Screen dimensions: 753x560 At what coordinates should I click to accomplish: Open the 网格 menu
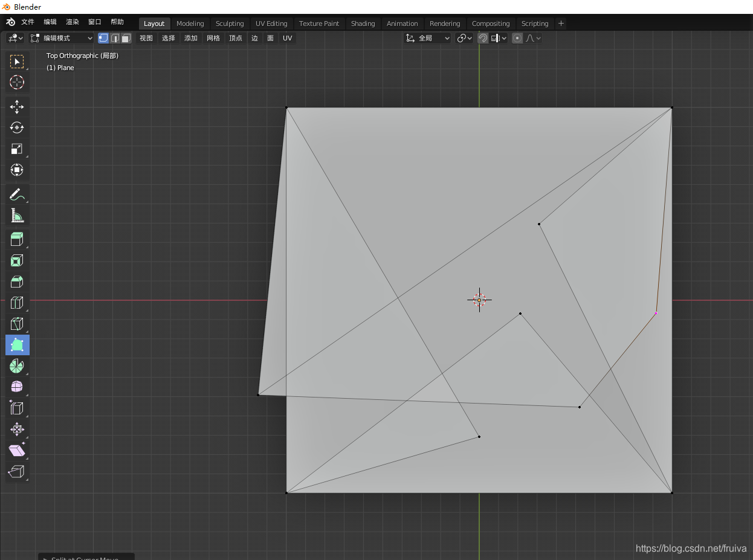pyautogui.click(x=213, y=38)
